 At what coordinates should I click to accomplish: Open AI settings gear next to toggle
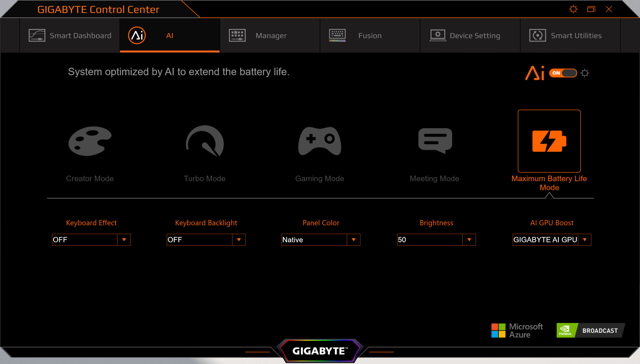coord(585,73)
